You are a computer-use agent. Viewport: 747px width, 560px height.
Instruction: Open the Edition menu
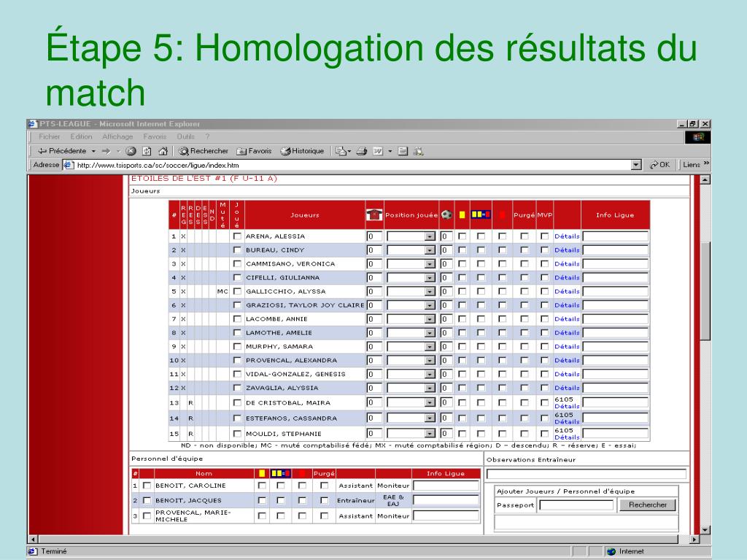point(81,136)
